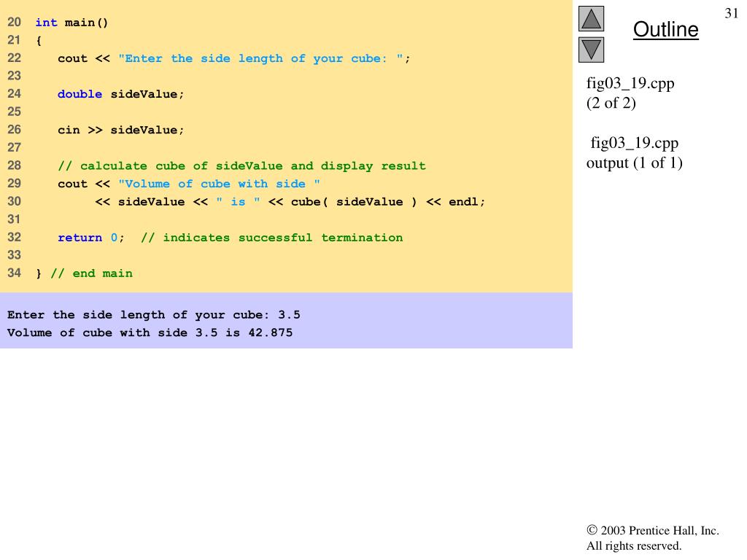
Task: Click the 'All rights reserved.' text
Action: pyautogui.click(x=634, y=545)
